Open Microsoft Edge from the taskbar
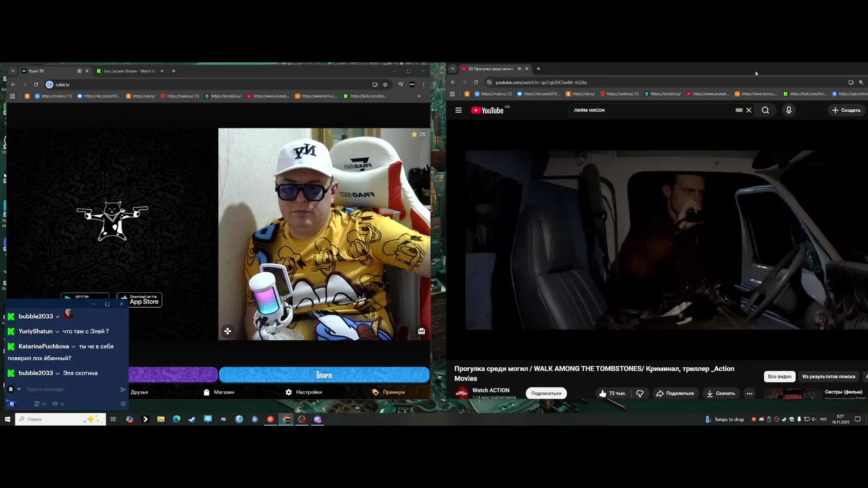 (x=176, y=420)
